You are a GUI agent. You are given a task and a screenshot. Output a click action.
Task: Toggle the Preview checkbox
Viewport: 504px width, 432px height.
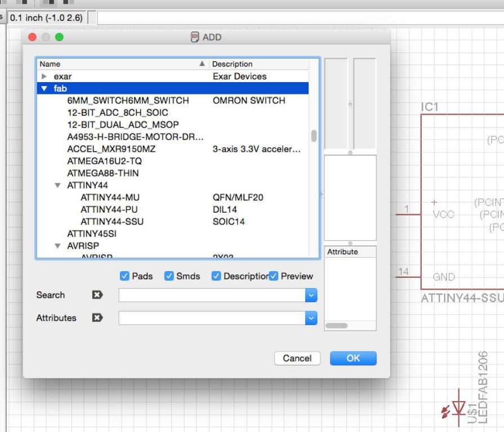pyautogui.click(x=274, y=276)
